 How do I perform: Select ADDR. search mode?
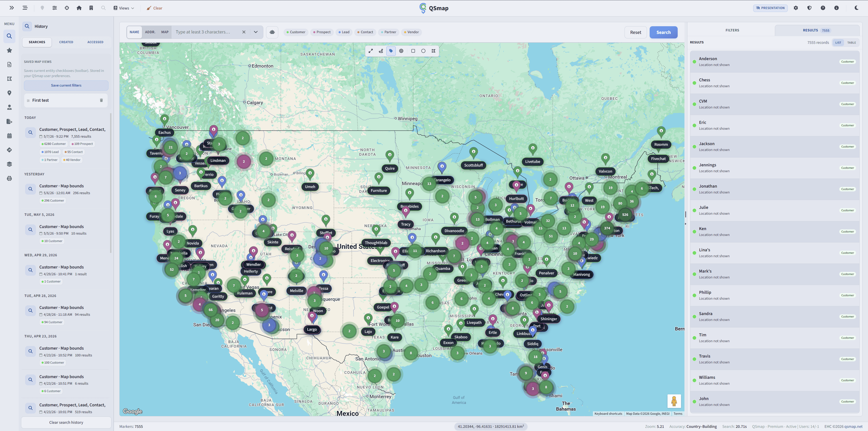[x=150, y=32]
